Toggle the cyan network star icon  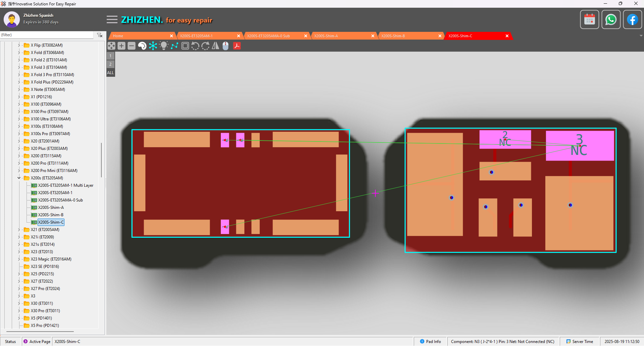pos(153,46)
